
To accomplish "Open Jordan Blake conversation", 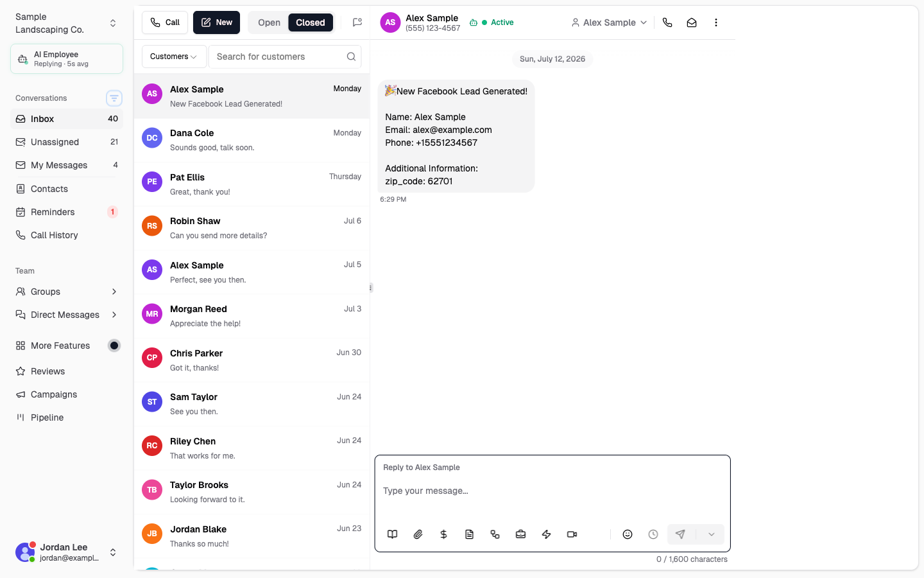I will click(x=252, y=536).
